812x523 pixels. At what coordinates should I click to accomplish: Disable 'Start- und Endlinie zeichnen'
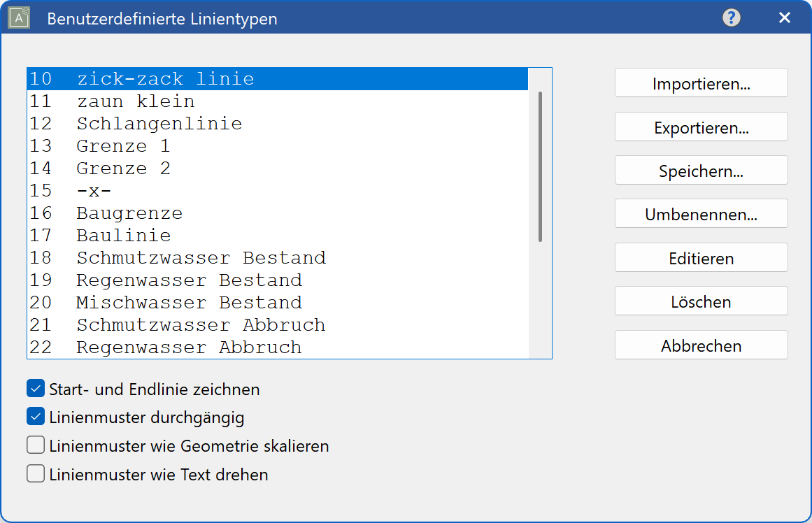35,388
